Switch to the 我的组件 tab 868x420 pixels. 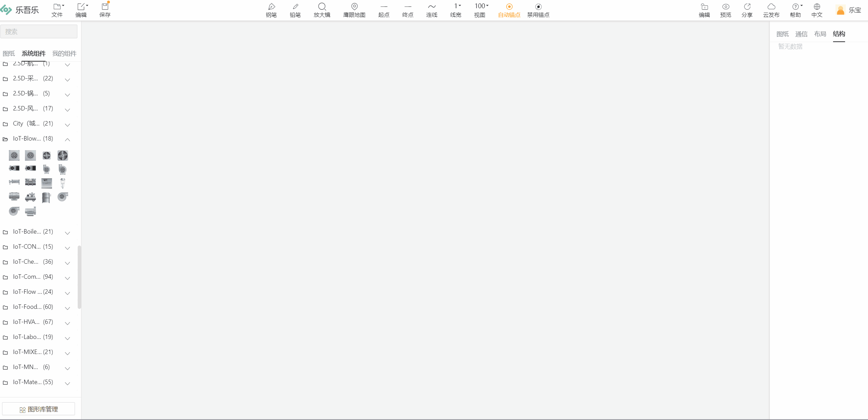pyautogui.click(x=64, y=53)
